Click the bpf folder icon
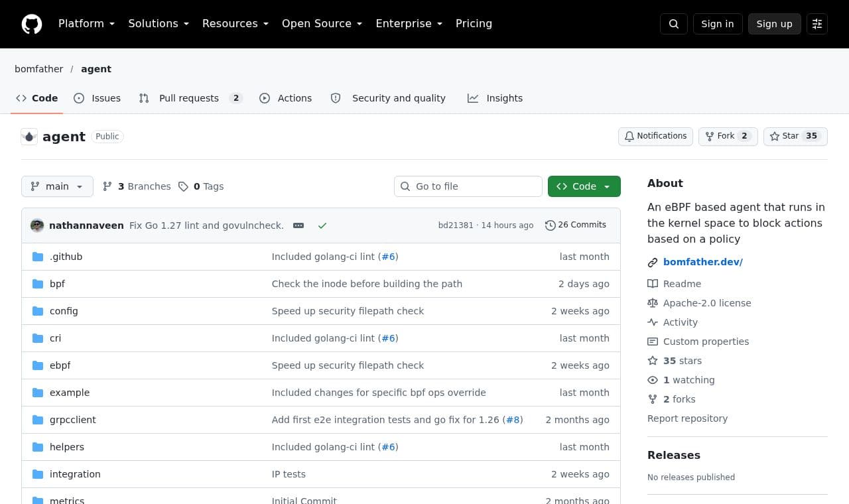This screenshot has height=504, width=849. (x=38, y=284)
